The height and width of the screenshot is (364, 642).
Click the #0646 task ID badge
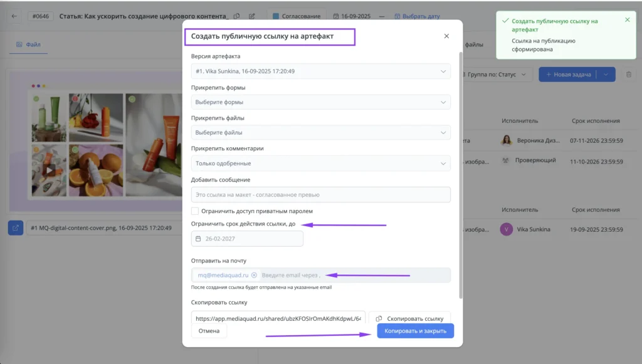41,16
